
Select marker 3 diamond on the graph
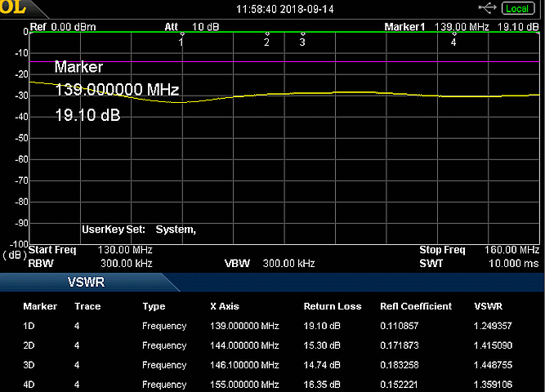[x=302, y=34]
